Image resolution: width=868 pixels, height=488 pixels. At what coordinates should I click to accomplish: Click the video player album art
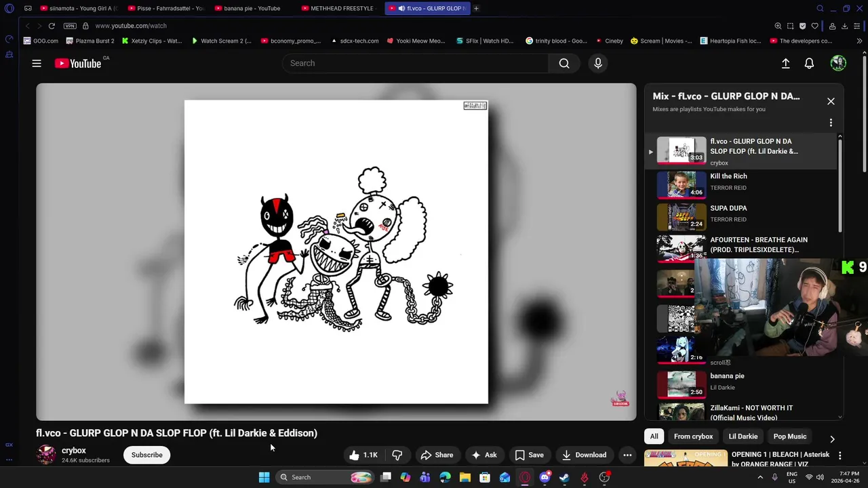point(336,252)
